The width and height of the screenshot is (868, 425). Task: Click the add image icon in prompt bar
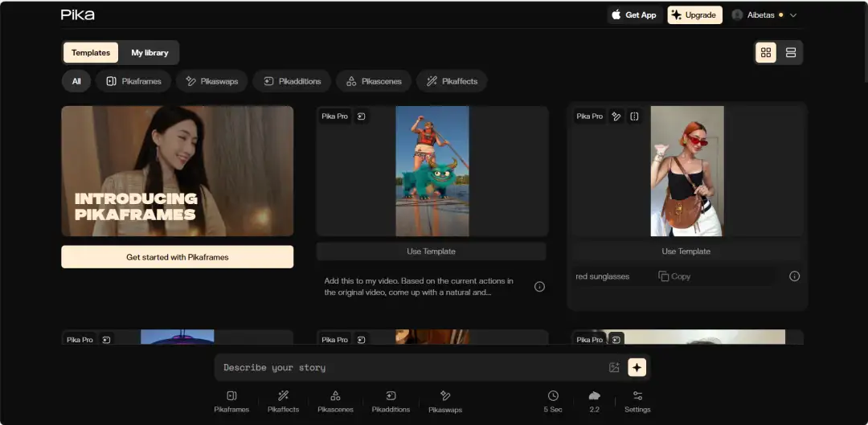[x=614, y=367]
